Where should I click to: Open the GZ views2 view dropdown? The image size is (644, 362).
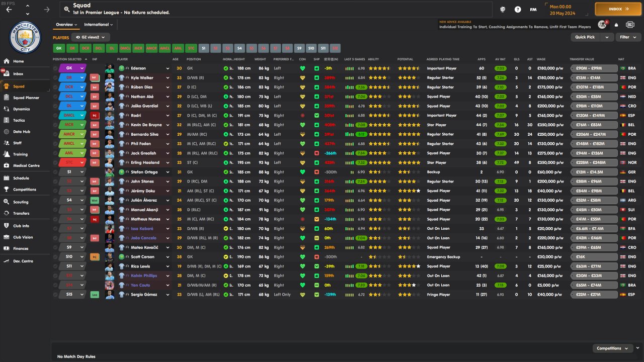[x=91, y=37]
